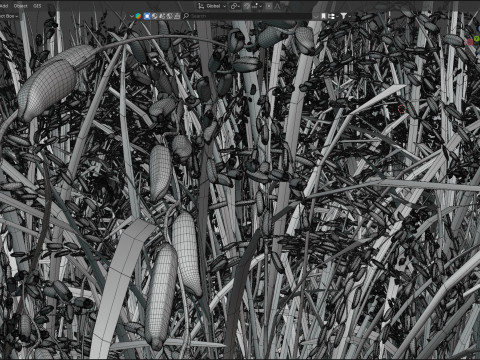Viewport: 480px width, 360px height.
Task: Toggle proportional editing
Action: pos(269,6)
